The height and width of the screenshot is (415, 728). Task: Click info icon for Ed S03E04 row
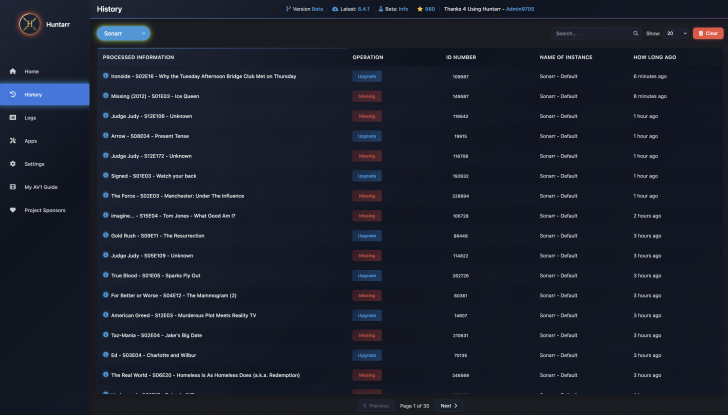[x=105, y=355]
